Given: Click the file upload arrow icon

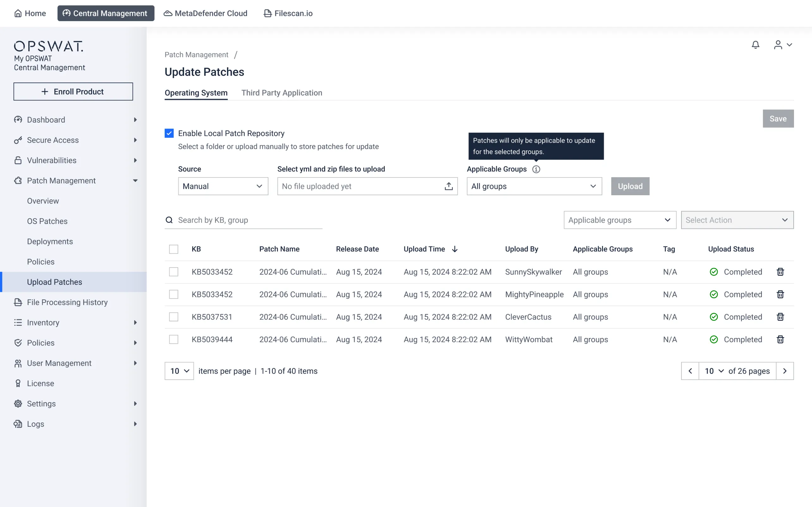Looking at the screenshot, I should (449, 186).
